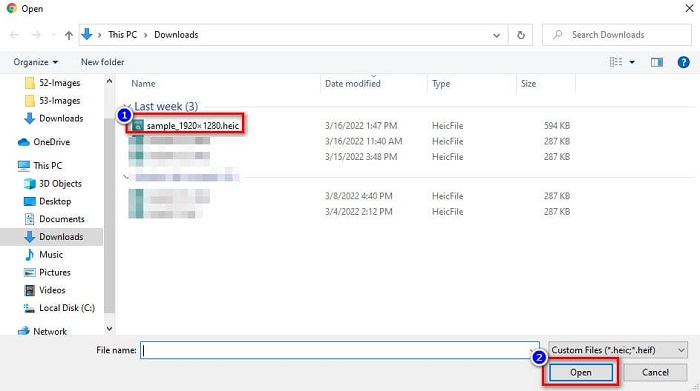Screen dimensions: 700x391
Task: Select file dated 3/15/2022 3:48 PM
Action: coord(348,157)
